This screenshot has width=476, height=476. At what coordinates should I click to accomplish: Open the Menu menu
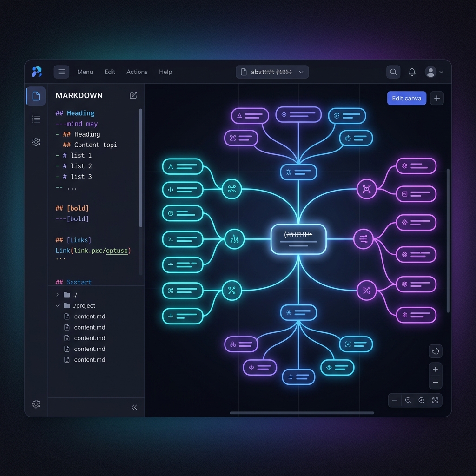(85, 72)
